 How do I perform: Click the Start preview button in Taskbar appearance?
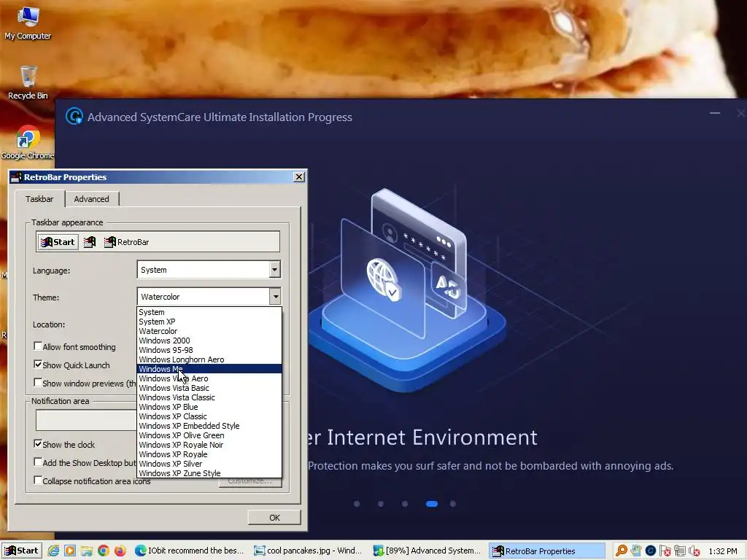click(58, 242)
